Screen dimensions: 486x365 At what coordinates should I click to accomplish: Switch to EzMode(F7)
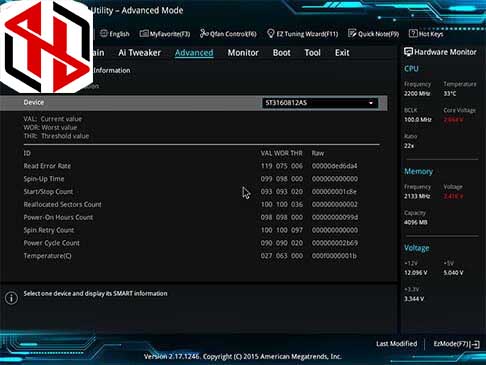[456, 344]
